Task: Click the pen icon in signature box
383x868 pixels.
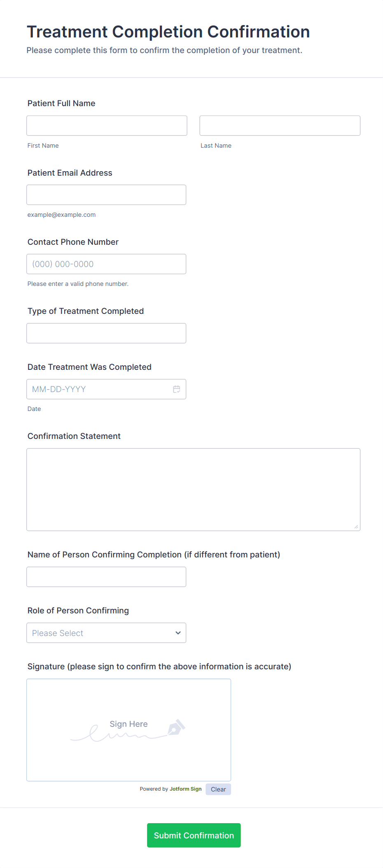Action: click(176, 727)
